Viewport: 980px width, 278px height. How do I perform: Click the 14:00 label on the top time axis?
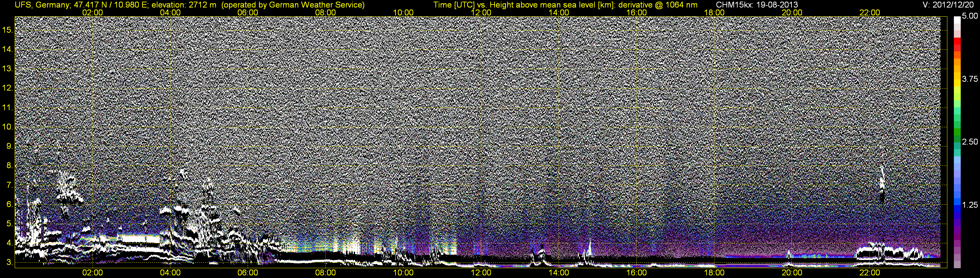point(559,12)
